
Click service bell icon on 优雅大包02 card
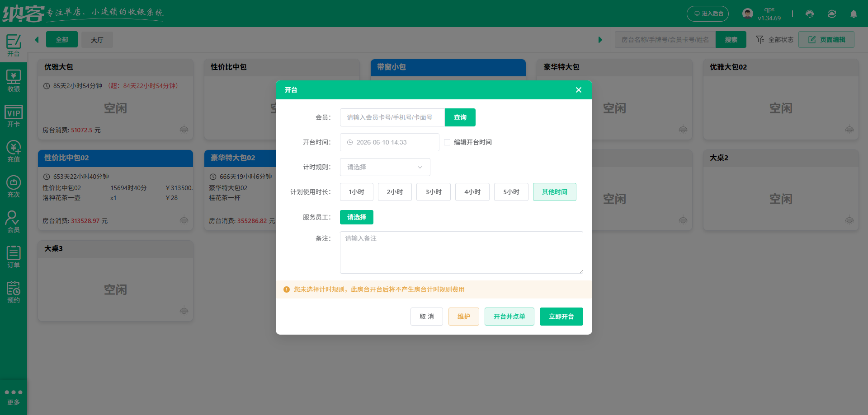849,130
